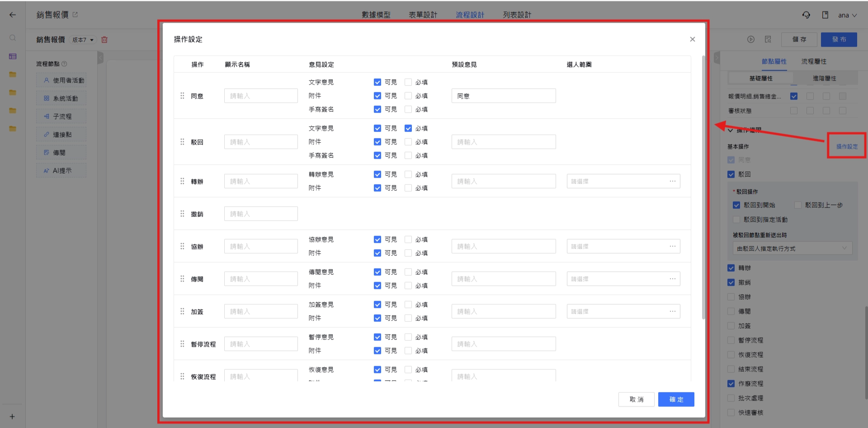Switch to 列表設計 tab
Viewport: 868px width, 428px height.
pyautogui.click(x=517, y=15)
